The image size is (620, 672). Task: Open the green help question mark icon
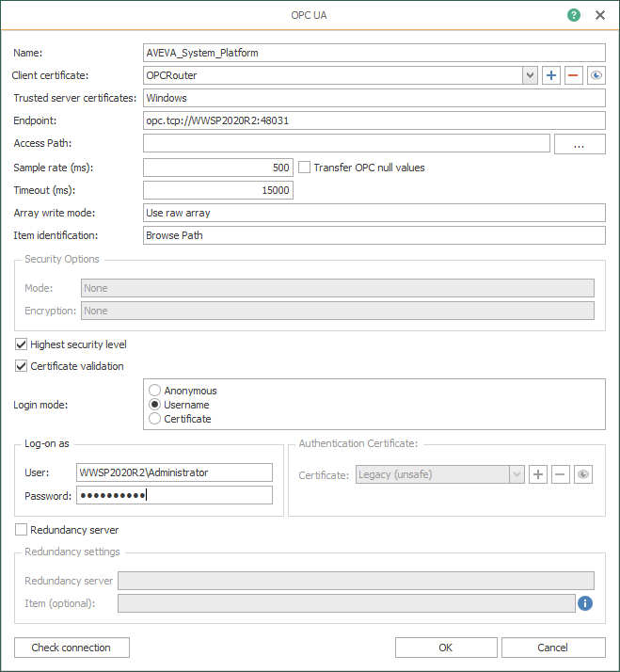574,15
